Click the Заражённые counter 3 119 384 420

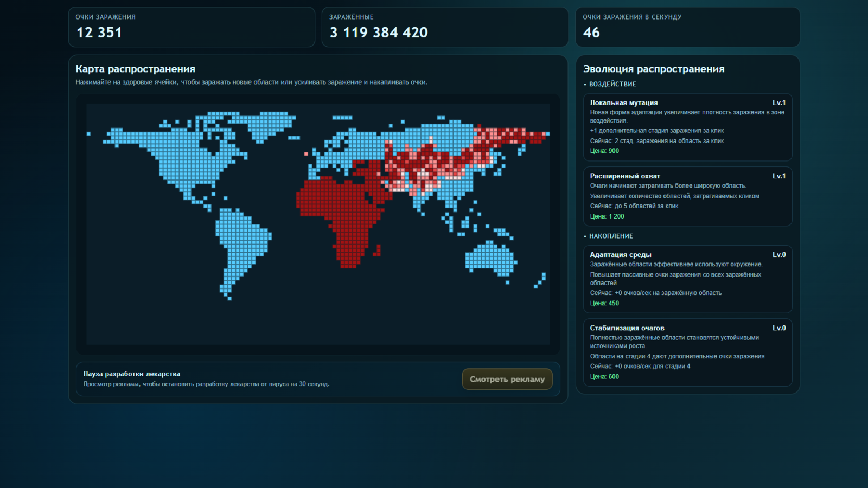pos(379,33)
